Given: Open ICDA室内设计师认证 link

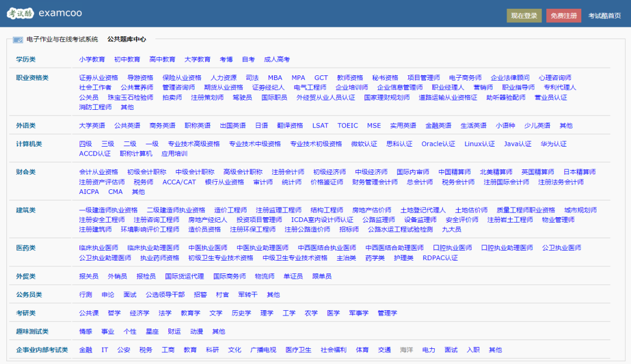Looking at the screenshot, I should (322, 220).
